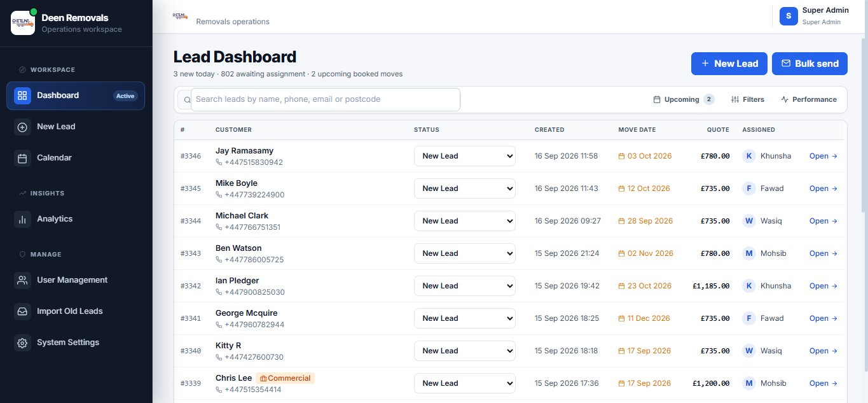868x403 pixels.
Task: Click the blue New Lead button
Action: 729,64
